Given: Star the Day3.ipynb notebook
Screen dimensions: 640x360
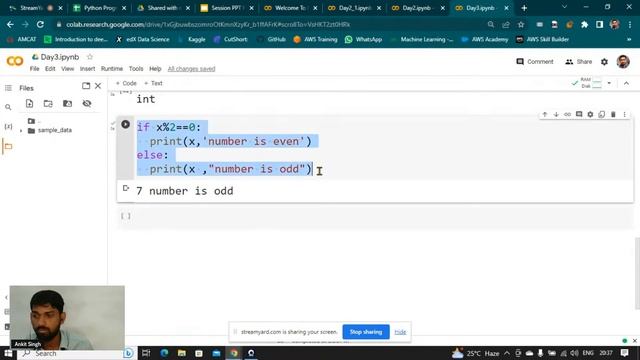Looking at the screenshot, I should tap(90, 57).
